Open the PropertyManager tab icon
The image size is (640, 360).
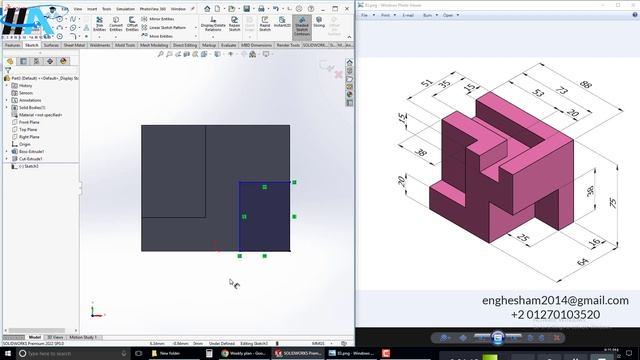pos(23,61)
